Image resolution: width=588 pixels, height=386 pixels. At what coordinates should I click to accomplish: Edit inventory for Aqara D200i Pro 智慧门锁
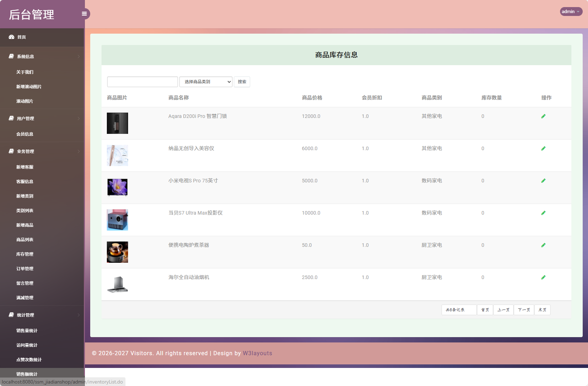tap(543, 116)
